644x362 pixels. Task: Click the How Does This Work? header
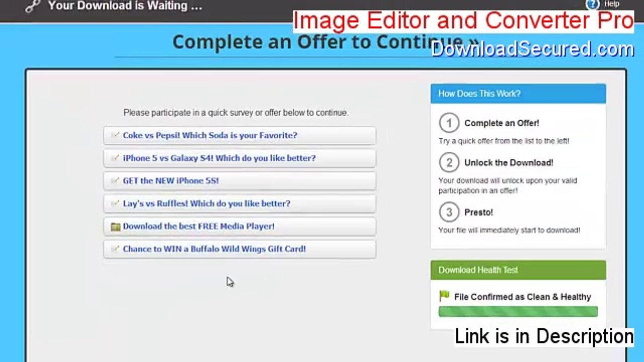(x=518, y=94)
